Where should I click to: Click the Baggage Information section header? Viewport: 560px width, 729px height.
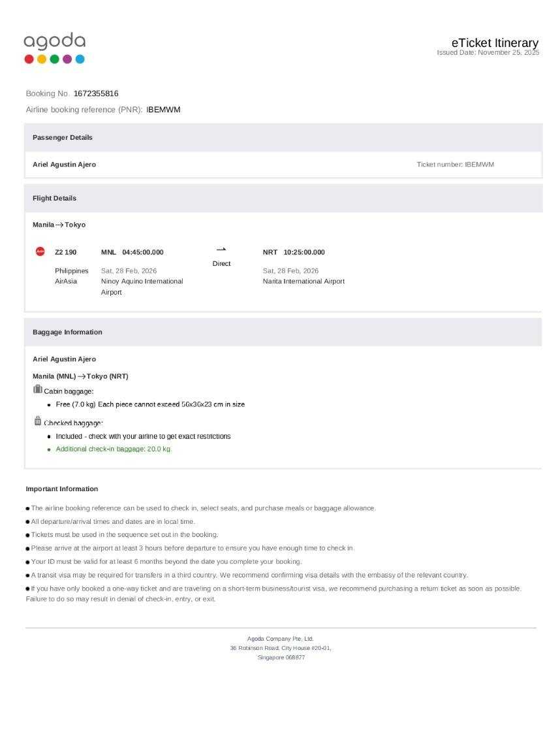(67, 332)
